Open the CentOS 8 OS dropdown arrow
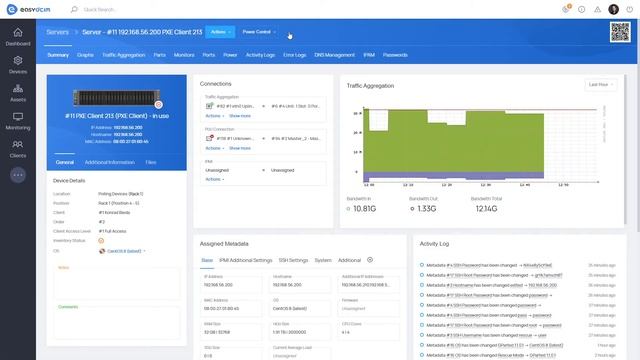Viewport: 640px width, 360px height. point(144,251)
